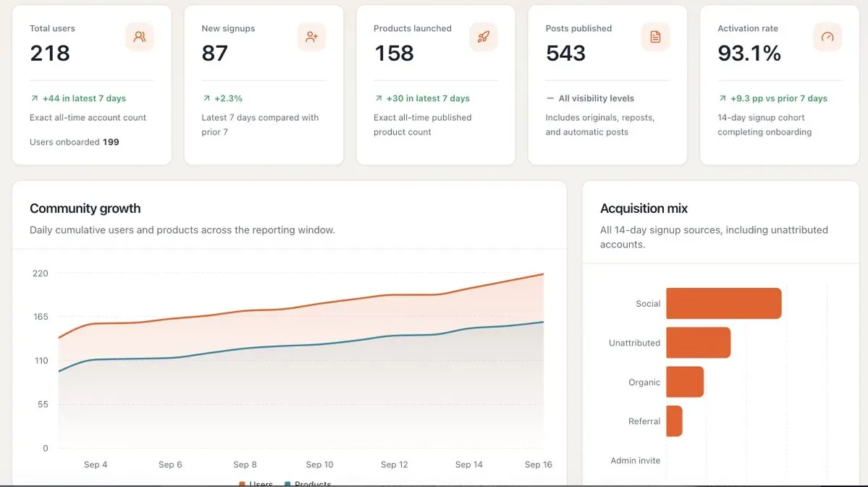This screenshot has width=868, height=487.
Task: Click the '+2.3%' change text
Action: click(229, 98)
